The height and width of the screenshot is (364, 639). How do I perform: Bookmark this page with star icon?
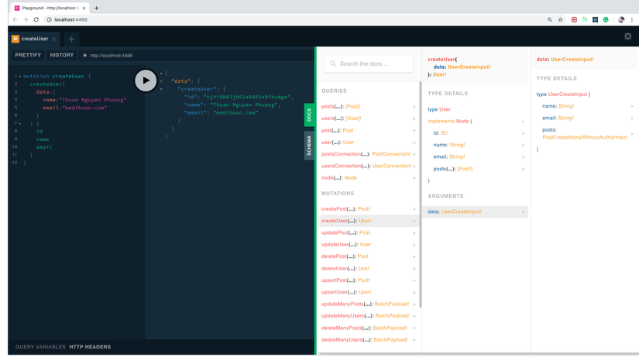(560, 19)
